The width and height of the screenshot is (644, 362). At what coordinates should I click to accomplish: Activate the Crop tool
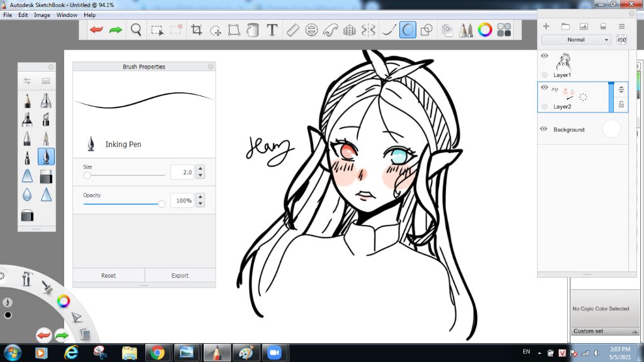(x=196, y=30)
